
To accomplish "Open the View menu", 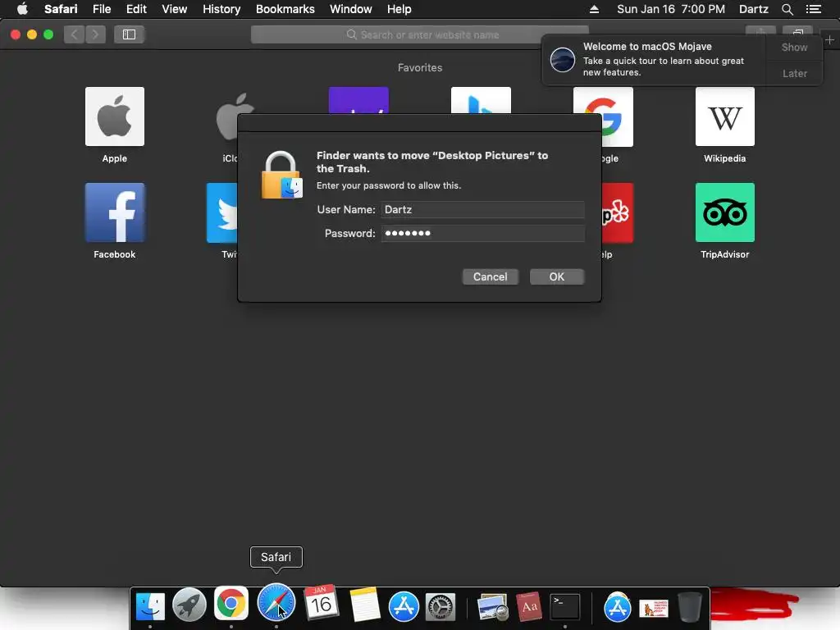I will coord(175,9).
